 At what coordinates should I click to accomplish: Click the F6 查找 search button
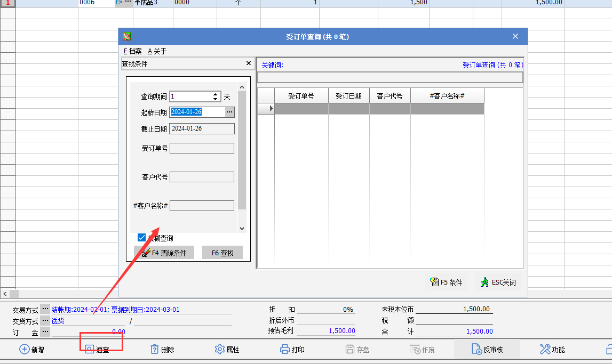(222, 253)
